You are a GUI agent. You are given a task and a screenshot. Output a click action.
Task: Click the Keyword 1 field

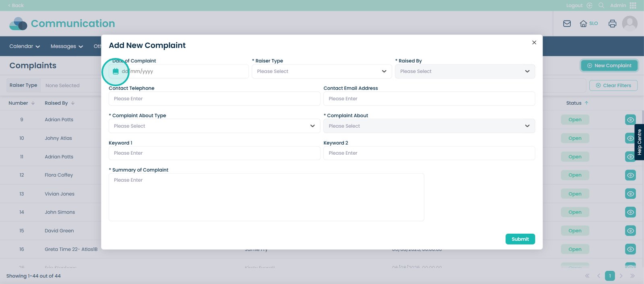tap(215, 153)
